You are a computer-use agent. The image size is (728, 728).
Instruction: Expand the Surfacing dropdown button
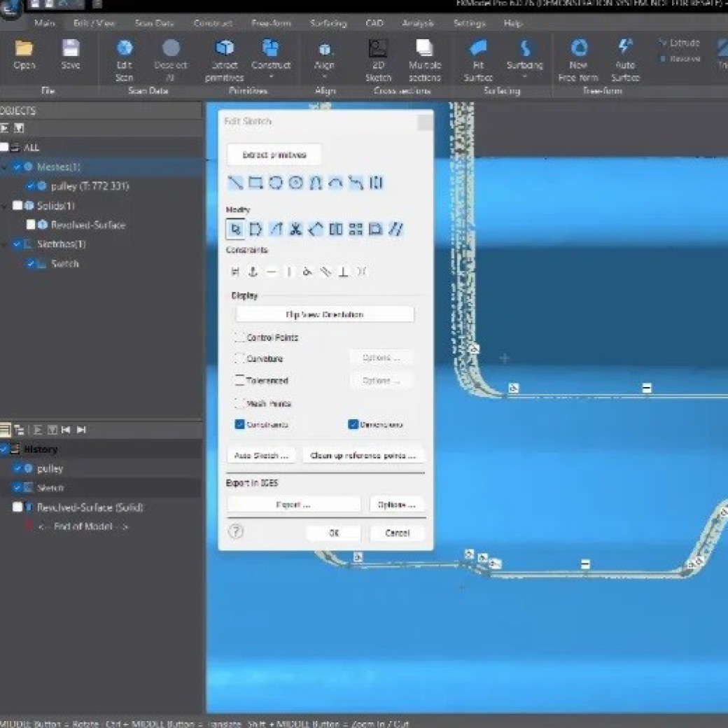tap(524, 59)
